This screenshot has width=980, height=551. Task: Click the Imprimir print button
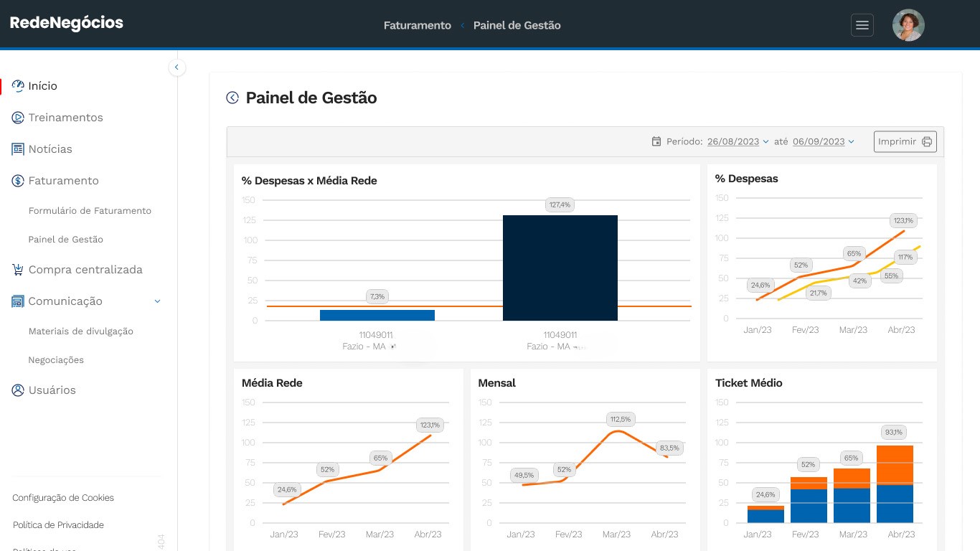tap(905, 141)
